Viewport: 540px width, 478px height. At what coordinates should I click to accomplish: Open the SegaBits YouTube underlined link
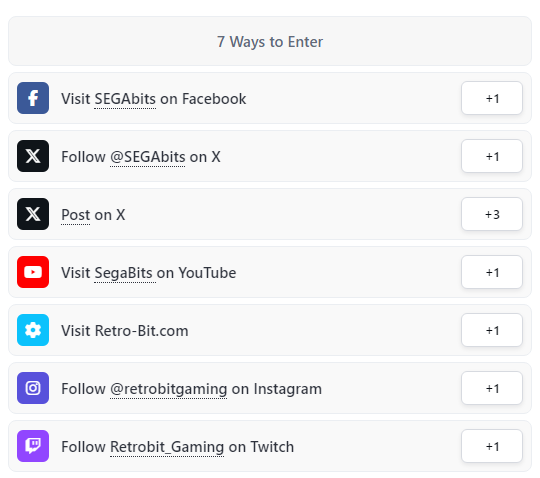coord(125,273)
